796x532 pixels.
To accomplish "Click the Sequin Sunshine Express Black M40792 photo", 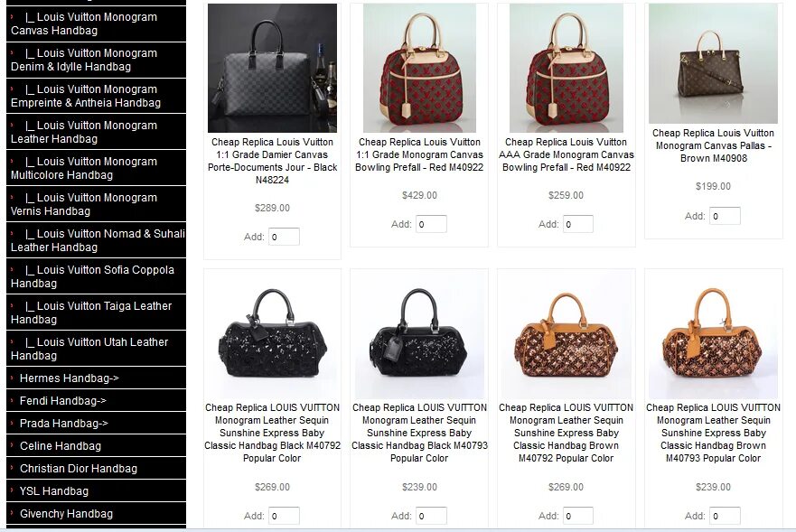I will click(272, 334).
